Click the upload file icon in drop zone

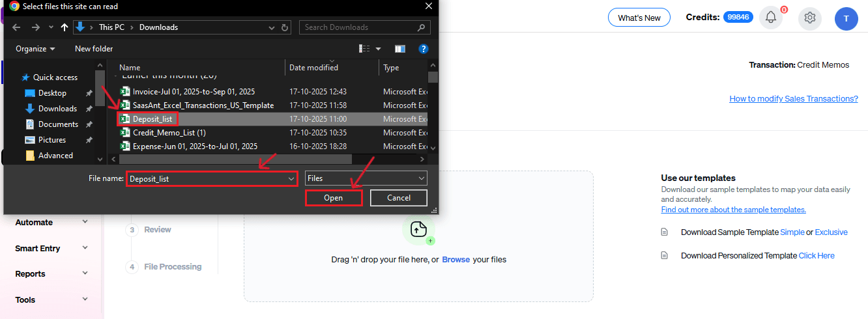(418, 229)
